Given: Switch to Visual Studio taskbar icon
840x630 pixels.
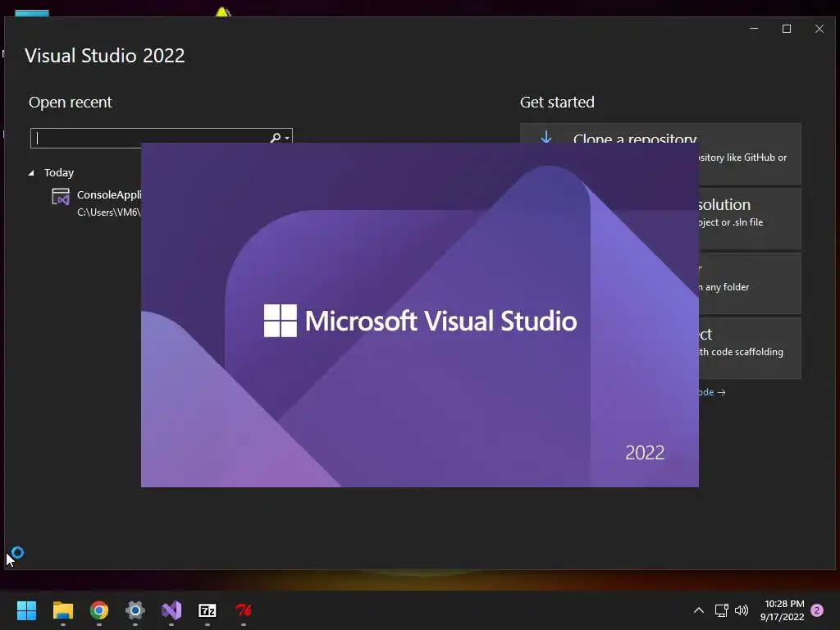Looking at the screenshot, I should pos(171,610).
